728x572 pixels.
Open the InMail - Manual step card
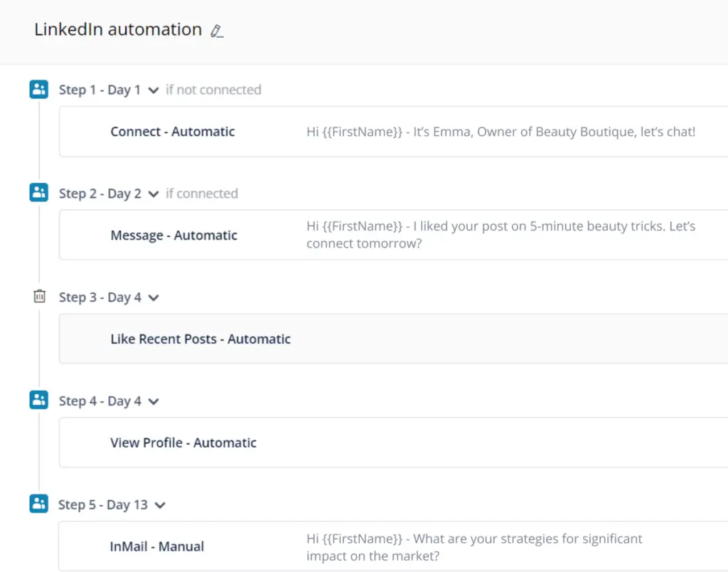(156, 546)
